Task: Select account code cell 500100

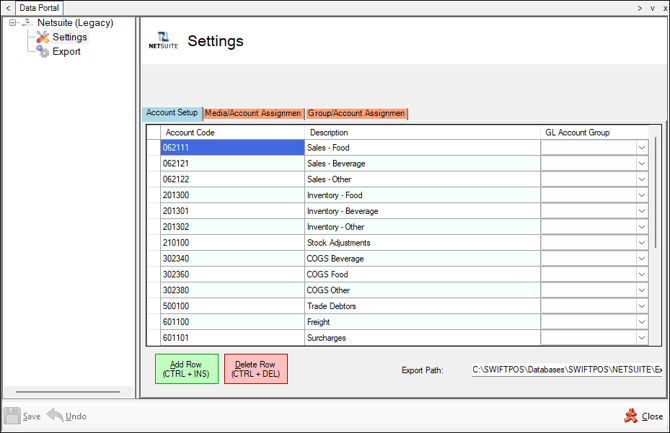Action: pyautogui.click(x=232, y=306)
